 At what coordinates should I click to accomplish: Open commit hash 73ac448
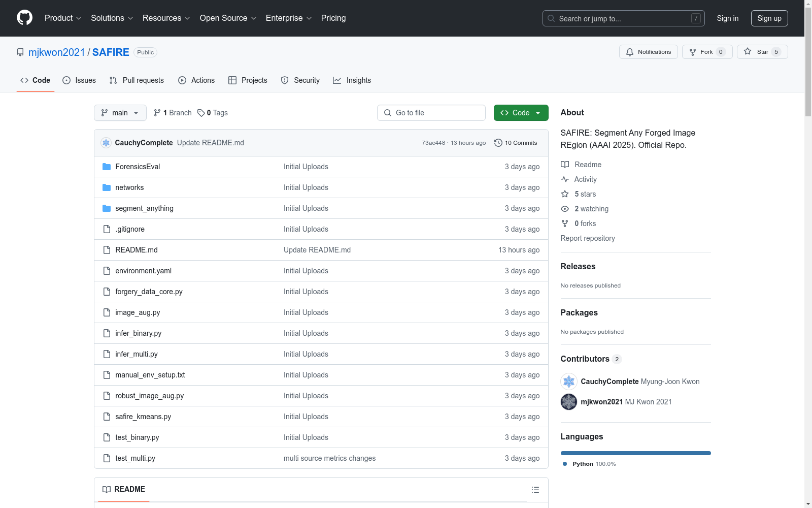pyautogui.click(x=433, y=143)
